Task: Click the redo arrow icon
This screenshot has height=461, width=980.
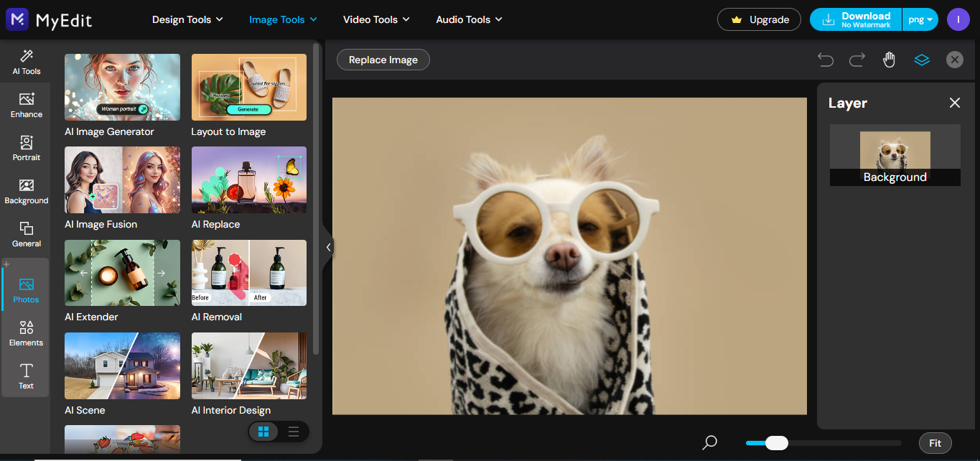Action: point(857,60)
